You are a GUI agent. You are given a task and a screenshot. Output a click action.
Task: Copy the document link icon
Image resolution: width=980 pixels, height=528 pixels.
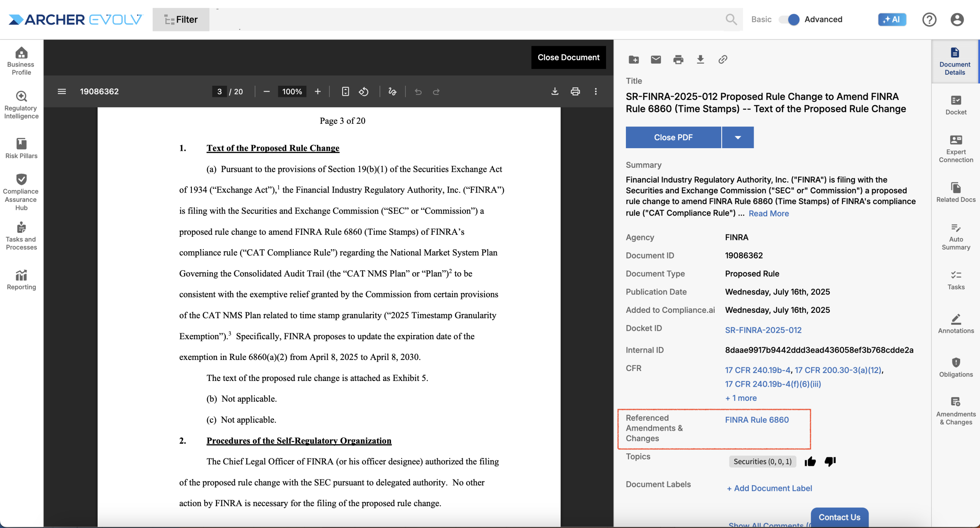click(x=723, y=59)
